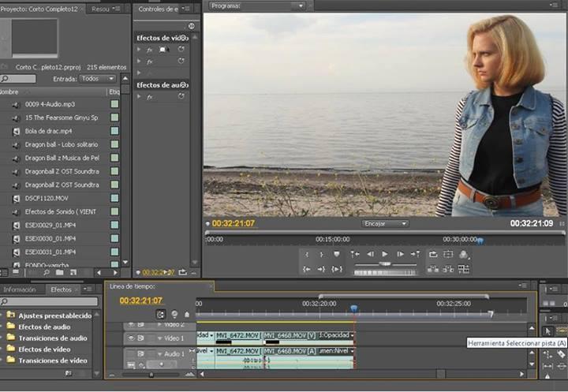The width and height of the screenshot is (568, 392).
Task: Switch to the Información tab
Action: tap(20, 289)
